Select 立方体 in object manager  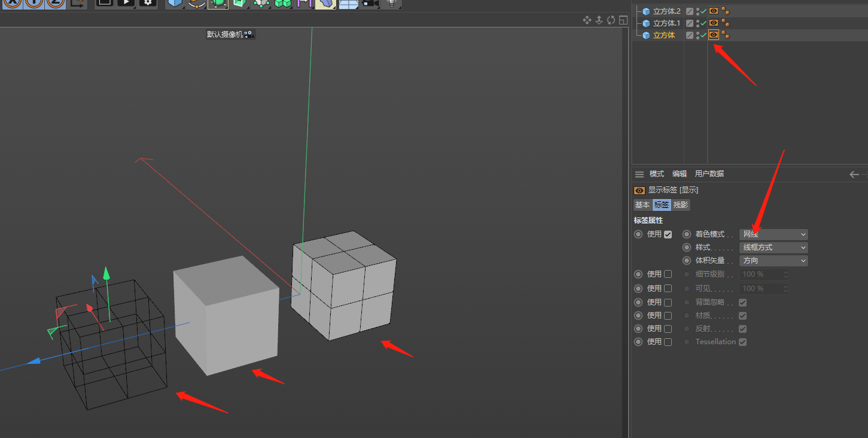664,35
